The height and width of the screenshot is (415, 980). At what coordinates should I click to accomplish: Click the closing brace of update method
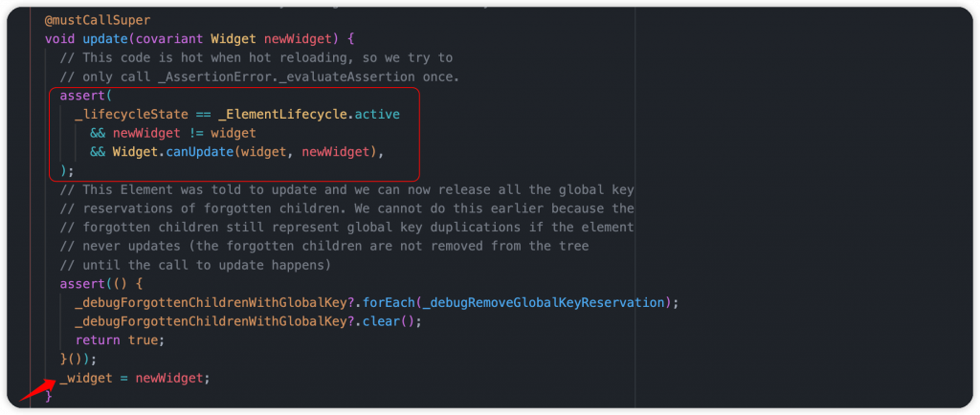[49, 396]
